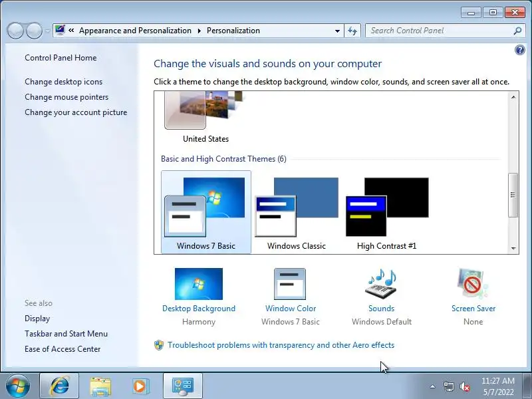Open Change desktop icons link
This screenshot has height=399, width=532.
(63, 82)
